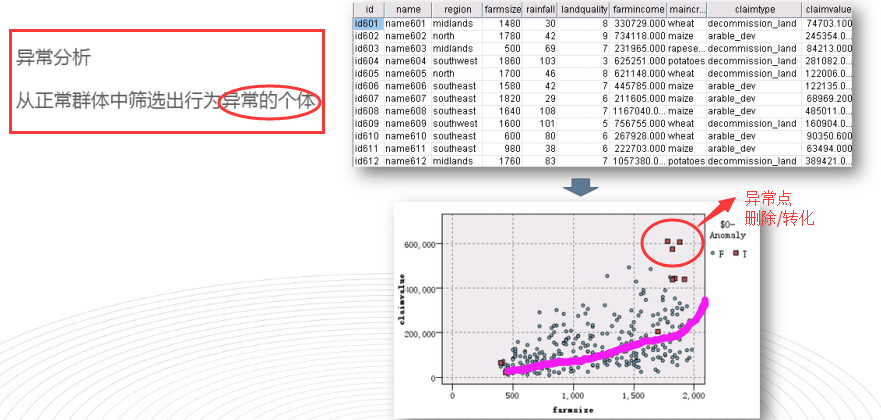Select the farmsize column header in the table
Screen dimensions: 881x420
503,10
